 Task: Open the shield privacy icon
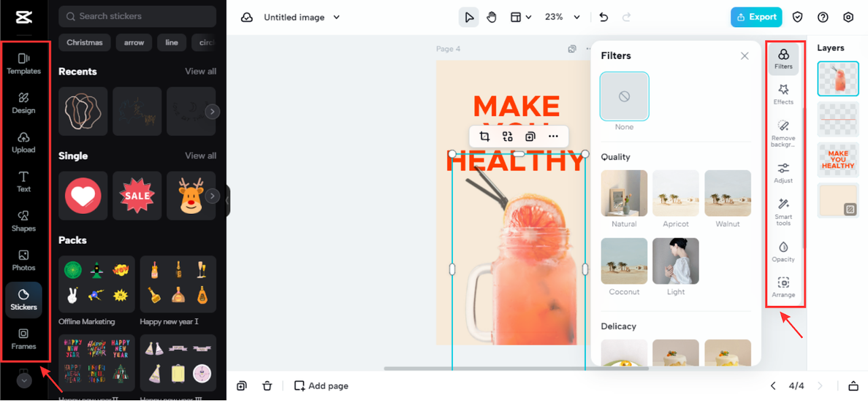(798, 17)
